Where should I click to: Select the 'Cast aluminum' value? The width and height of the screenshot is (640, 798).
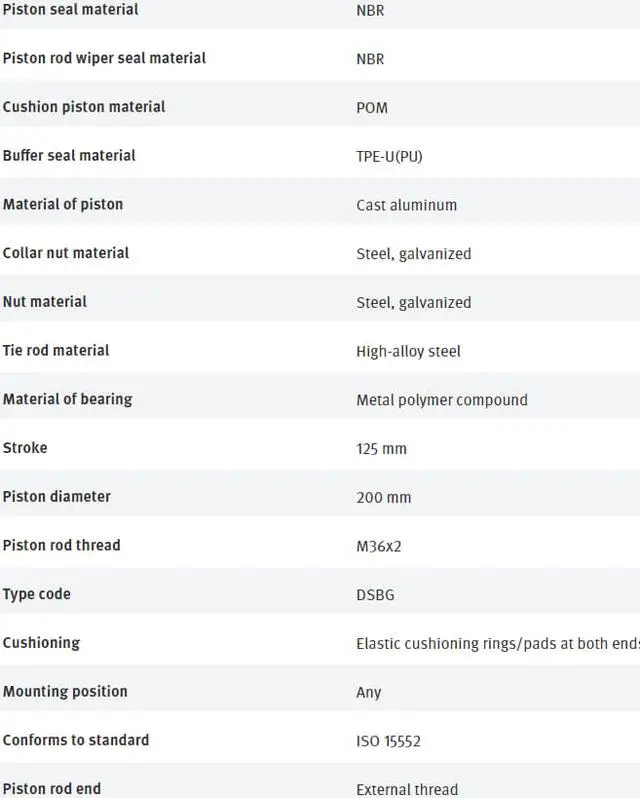[406, 205]
